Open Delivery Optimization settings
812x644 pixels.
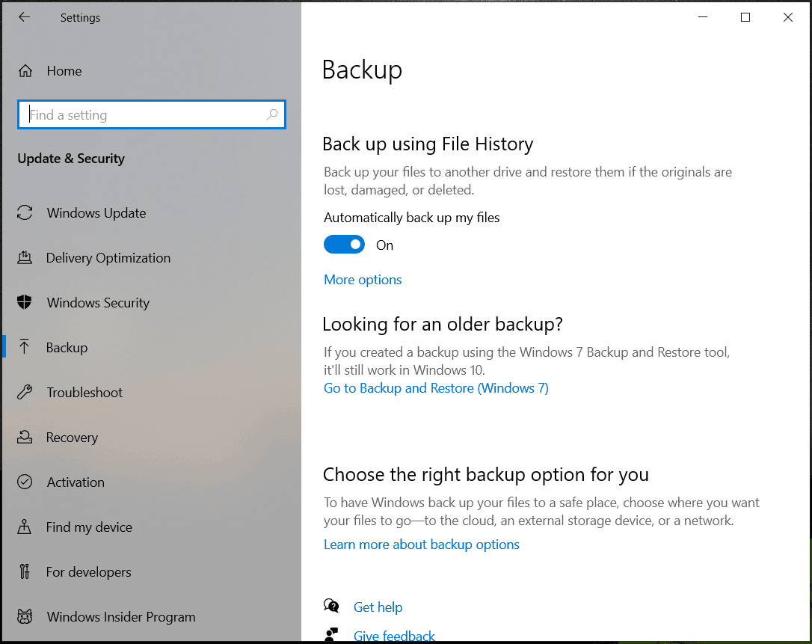pos(25,258)
